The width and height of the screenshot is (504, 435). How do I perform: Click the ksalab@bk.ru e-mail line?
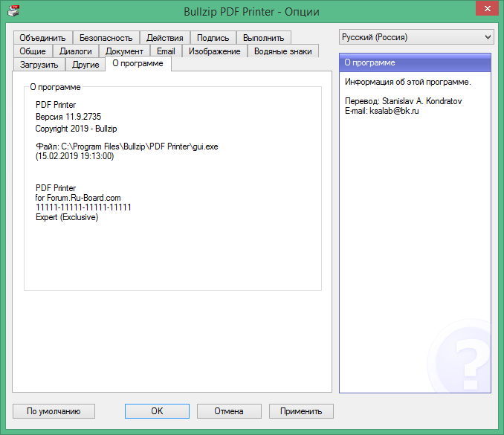pyautogui.click(x=382, y=111)
